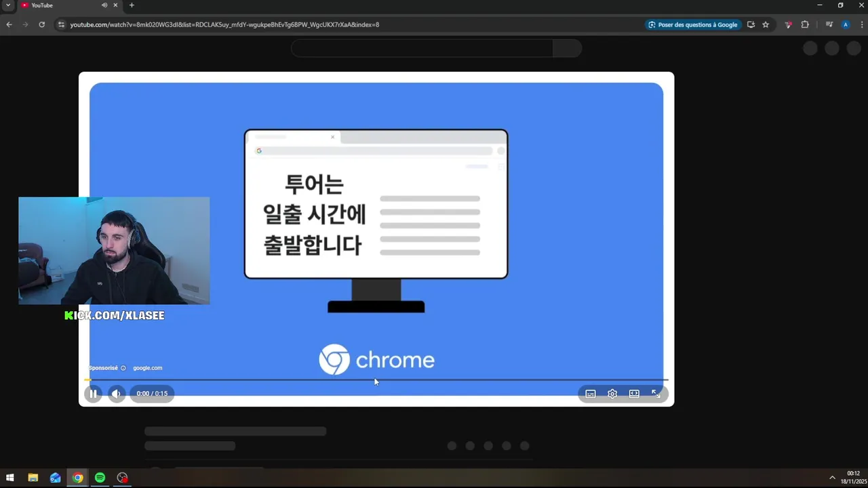This screenshot has height=488, width=868.
Task: Click the 0:00 / 0:15 time display
Action: pos(152,394)
